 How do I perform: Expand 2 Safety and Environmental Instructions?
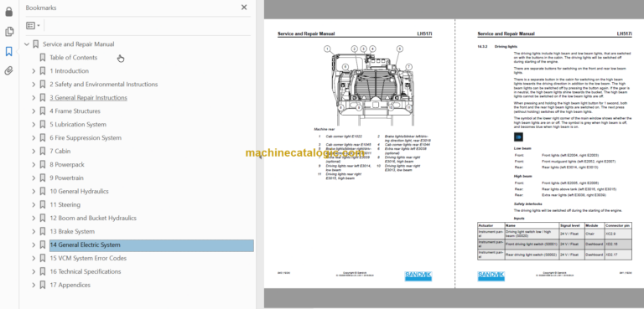pyautogui.click(x=34, y=85)
